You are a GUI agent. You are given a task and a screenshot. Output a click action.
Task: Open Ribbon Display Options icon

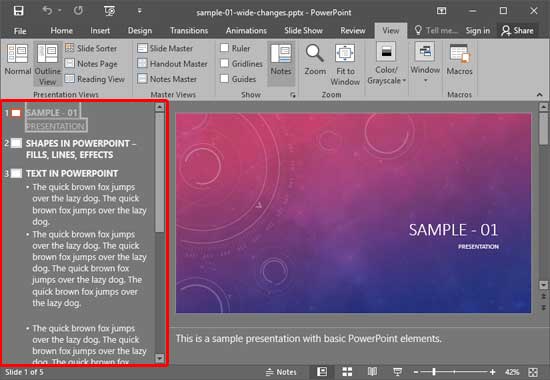pos(441,11)
